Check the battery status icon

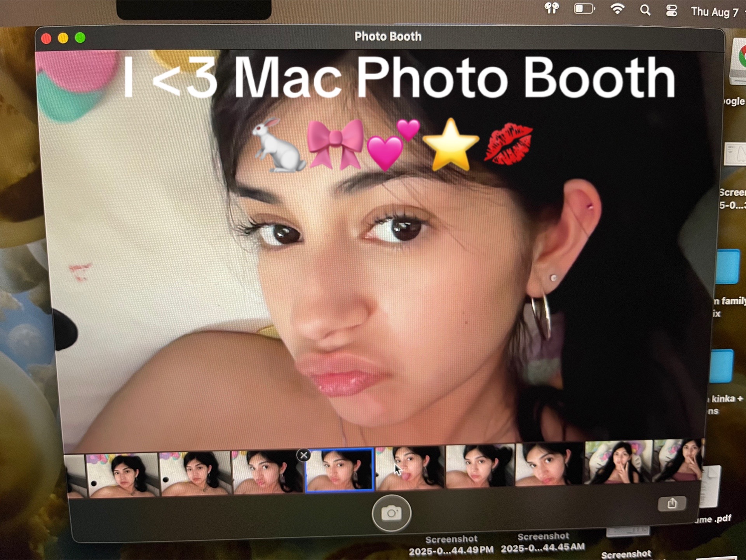coord(584,9)
